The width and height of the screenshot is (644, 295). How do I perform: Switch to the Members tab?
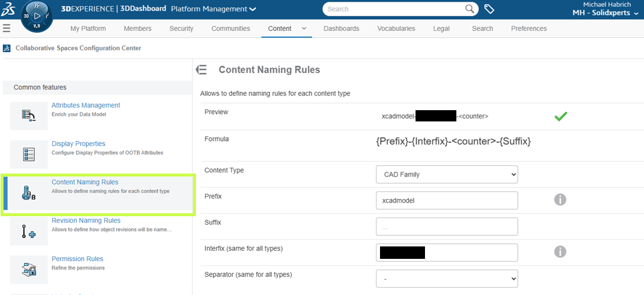tap(137, 28)
